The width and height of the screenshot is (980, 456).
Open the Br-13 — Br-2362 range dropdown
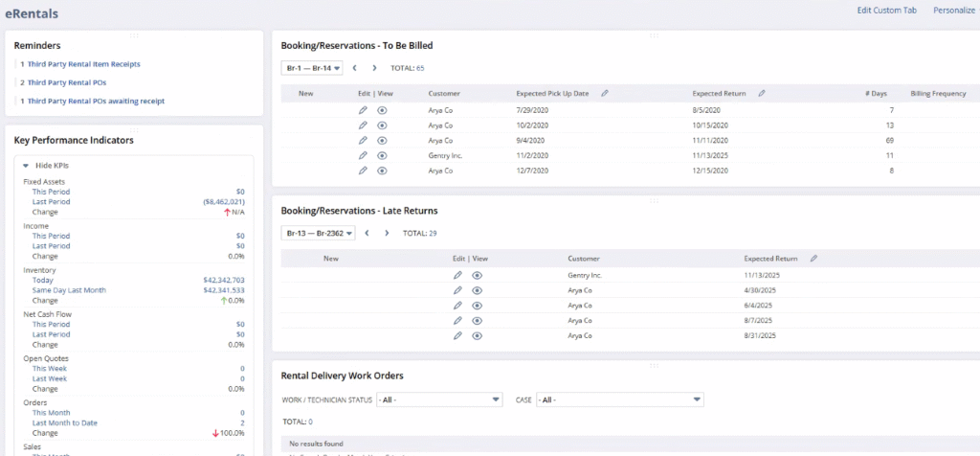tap(319, 233)
